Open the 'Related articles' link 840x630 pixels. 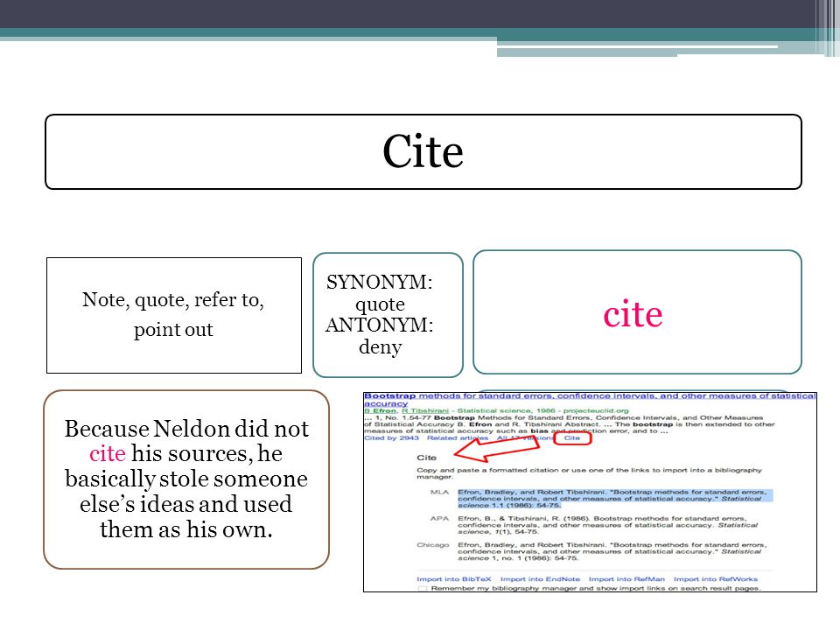458,437
